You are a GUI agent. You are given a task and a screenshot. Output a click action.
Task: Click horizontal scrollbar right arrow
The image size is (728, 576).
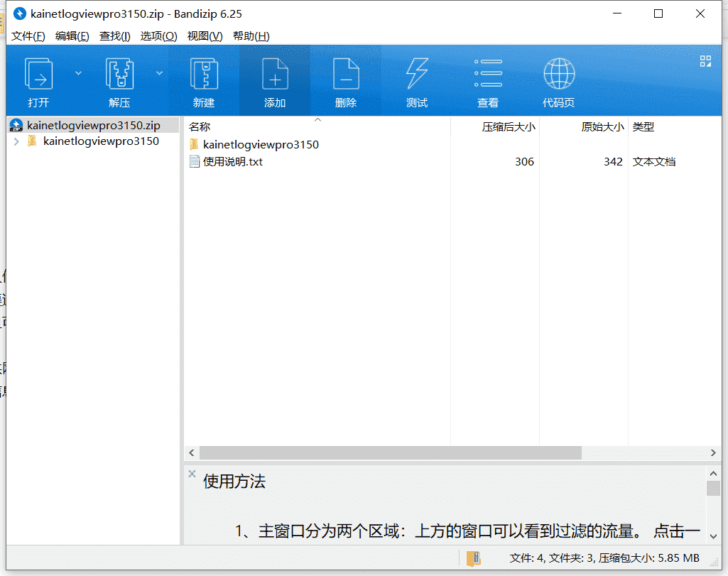tap(713, 452)
